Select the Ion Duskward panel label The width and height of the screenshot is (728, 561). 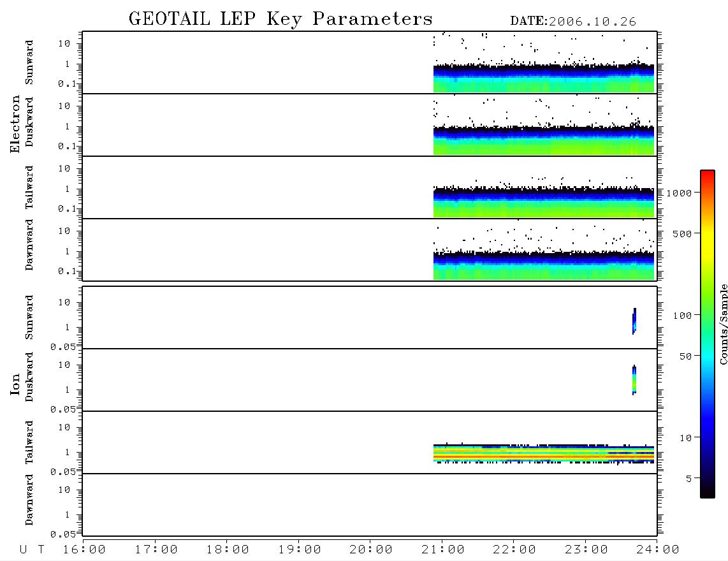click(29, 377)
